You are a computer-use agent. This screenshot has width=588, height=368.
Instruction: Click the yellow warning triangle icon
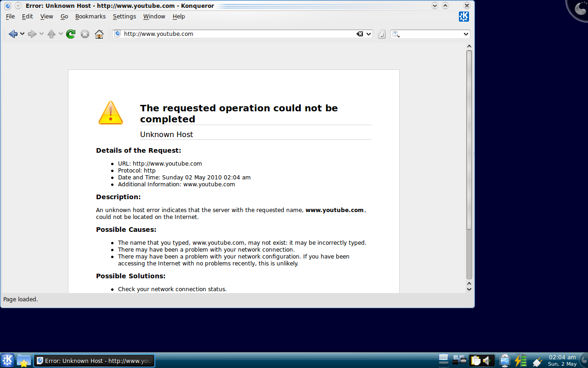coord(111,113)
